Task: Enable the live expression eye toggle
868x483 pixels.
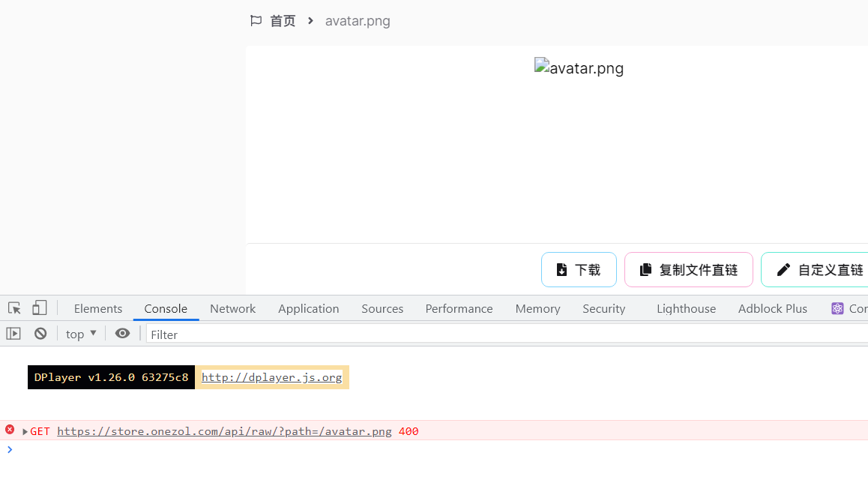Action: (x=122, y=333)
